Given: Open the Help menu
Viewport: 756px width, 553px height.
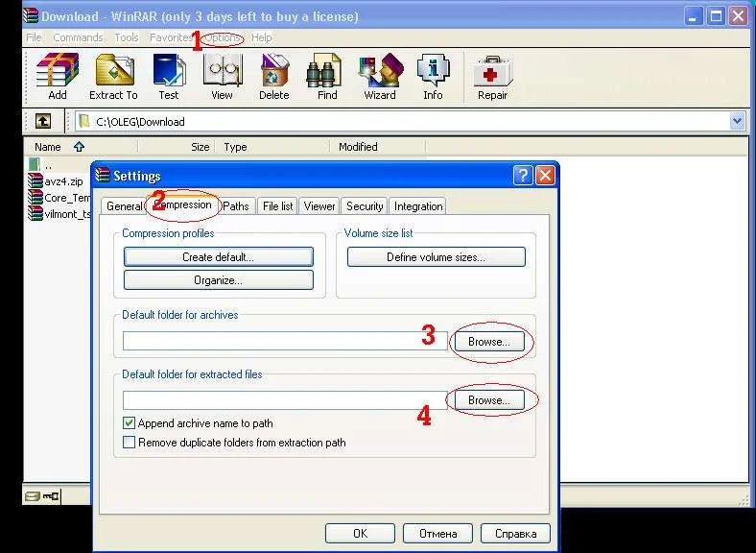Looking at the screenshot, I should pos(261,37).
